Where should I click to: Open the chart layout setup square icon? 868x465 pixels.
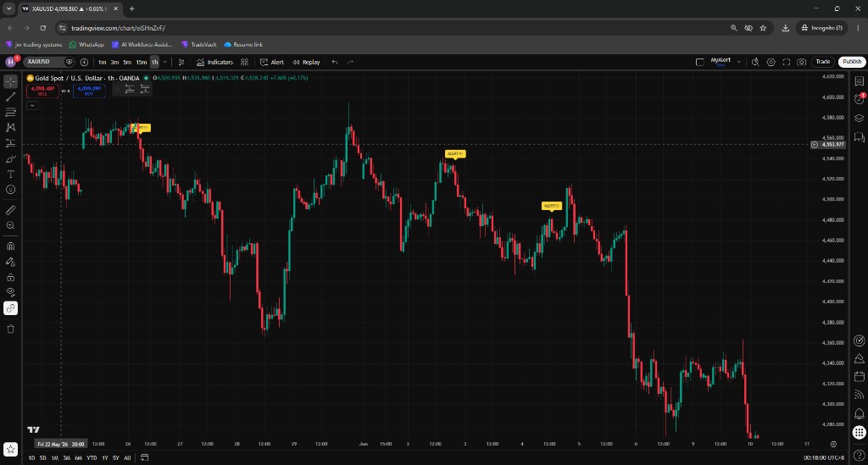699,62
